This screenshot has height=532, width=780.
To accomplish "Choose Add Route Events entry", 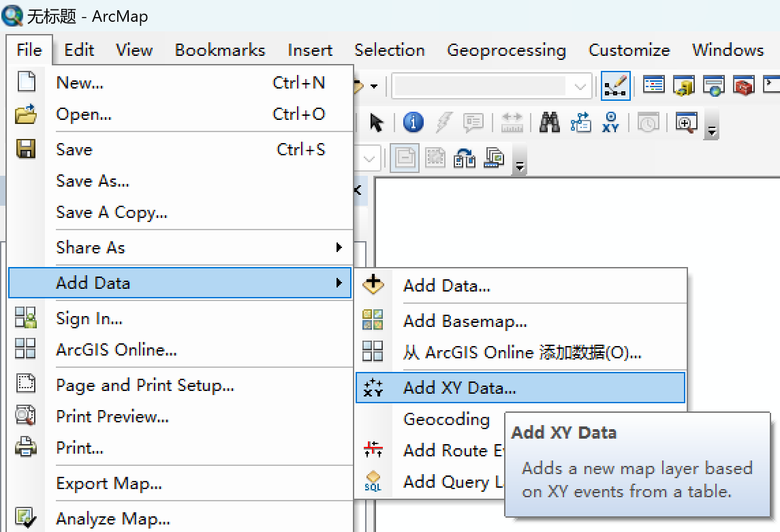I will [453, 450].
